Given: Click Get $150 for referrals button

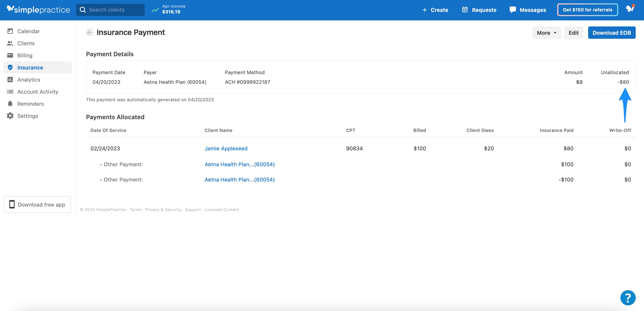Looking at the screenshot, I should [x=587, y=10].
